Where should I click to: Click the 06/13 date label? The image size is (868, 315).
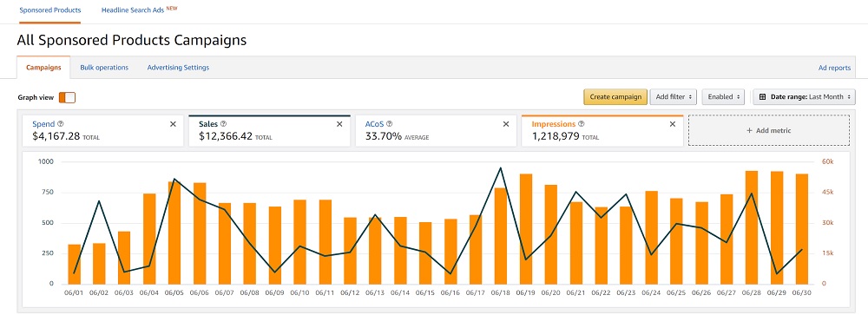(x=375, y=292)
